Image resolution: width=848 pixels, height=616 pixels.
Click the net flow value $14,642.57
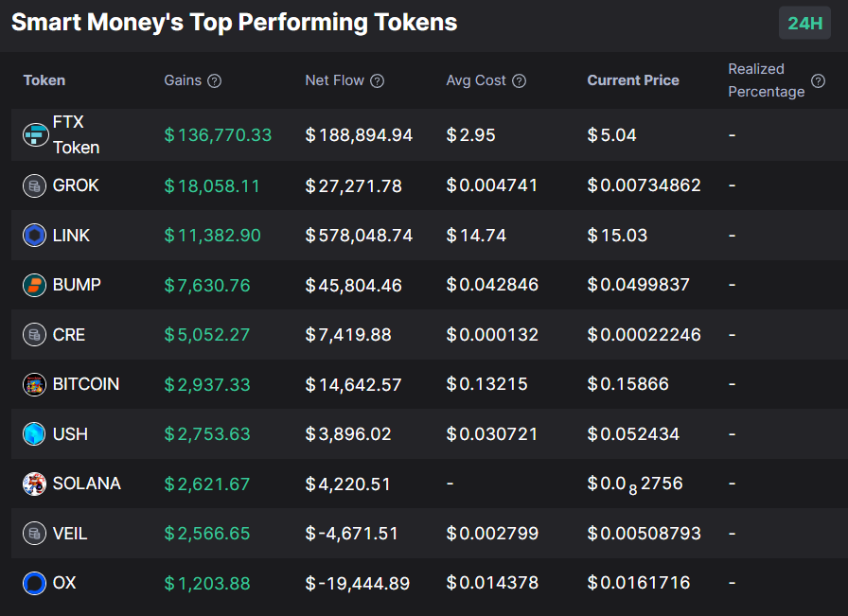(x=354, y=384)
